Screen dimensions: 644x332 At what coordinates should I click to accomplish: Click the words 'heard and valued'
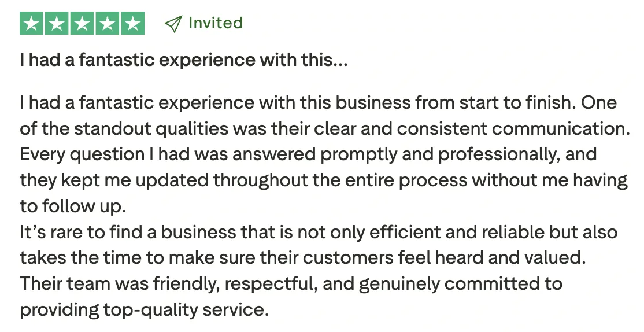509,258
